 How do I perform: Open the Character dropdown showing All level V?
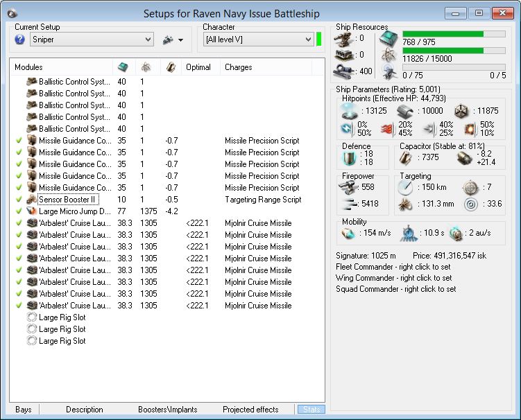coord(257,40)
